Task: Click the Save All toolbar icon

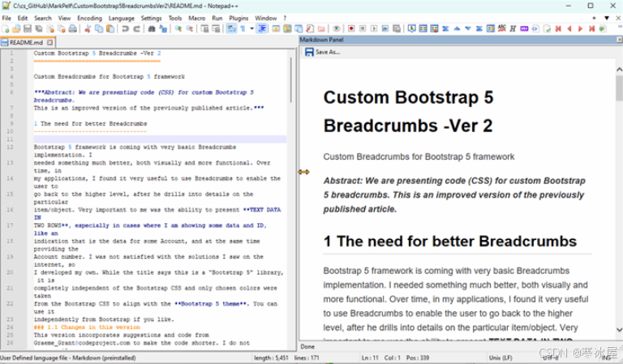Action: coord(39,28)
